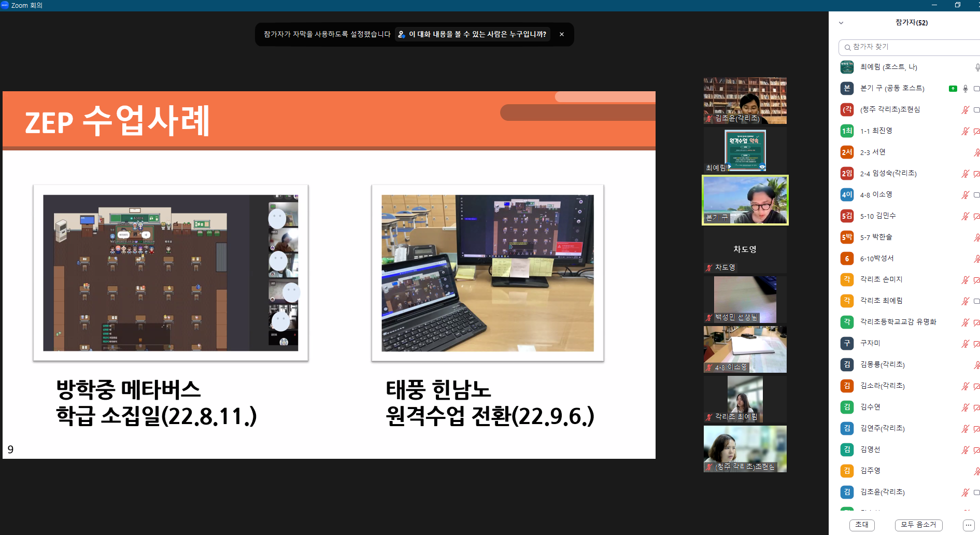This screenshot has width=980, height=535.
Task: Click the 본 avatar of 본기 구
Action: (847, 88)
